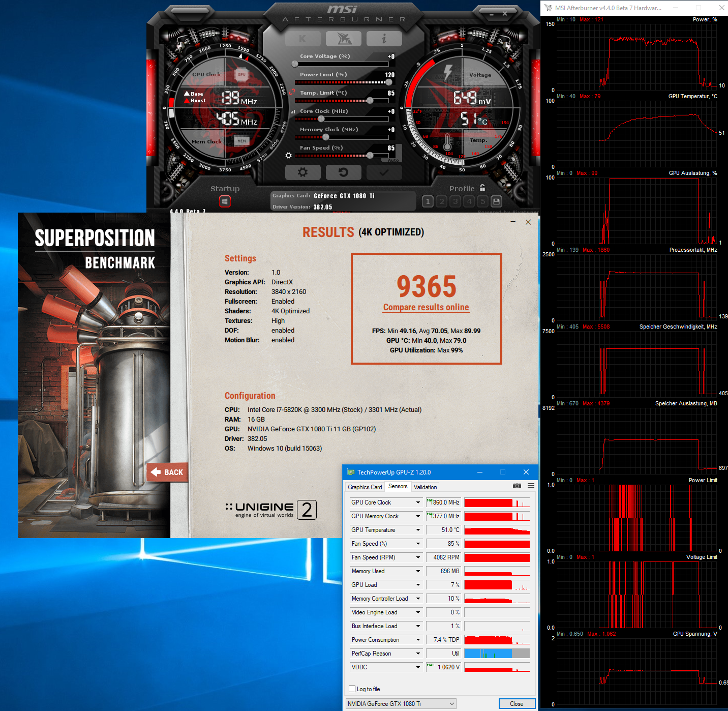Open fan speed settings gear icon
The width and height of the screenshot is (728, 711).
(289, 155)
